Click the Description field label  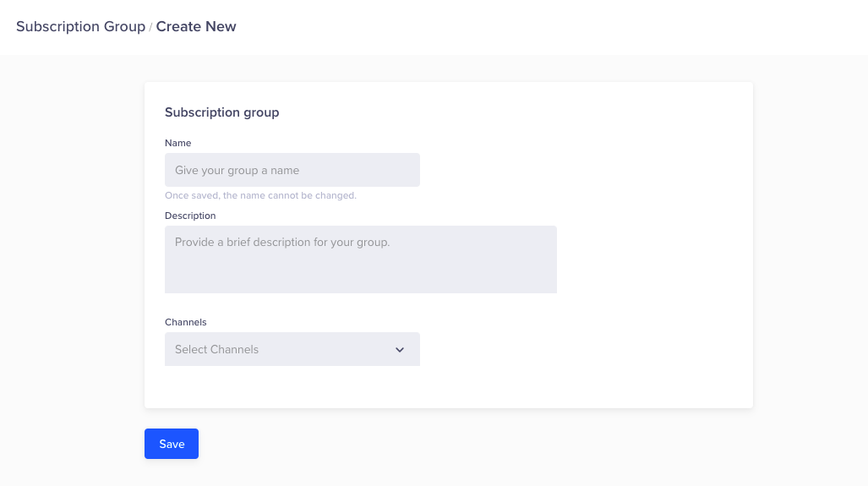[x=190, y=216]
